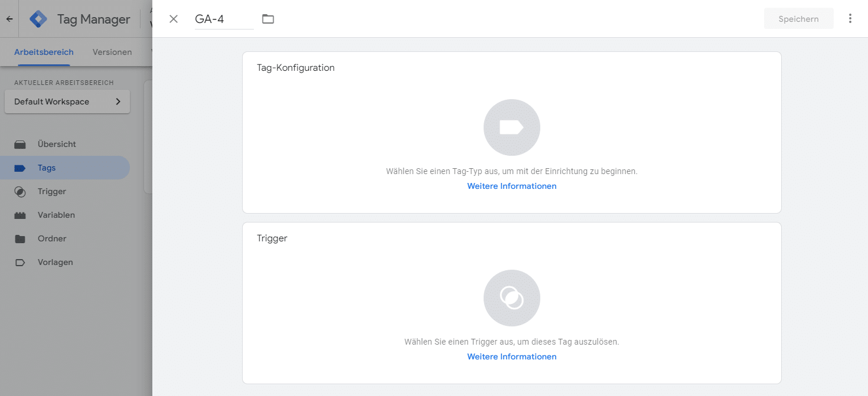Screen dimensions: 868x396
Task: Click the tag type placeholder icon
Action: click(512, 127)
